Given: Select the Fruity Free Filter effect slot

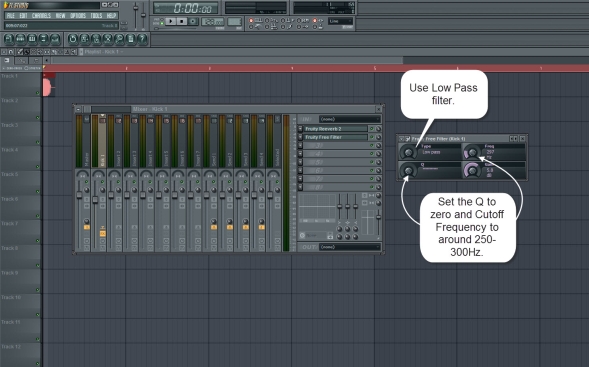Looking at the screenshot, I should [335, 137].
